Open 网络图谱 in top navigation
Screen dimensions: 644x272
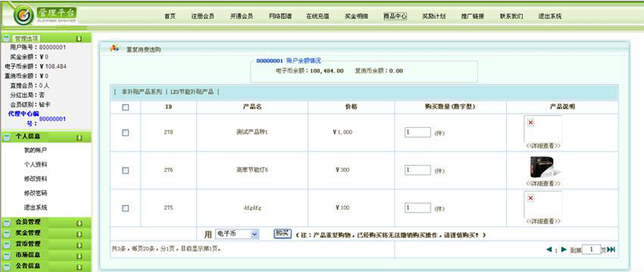click(281, 17)
